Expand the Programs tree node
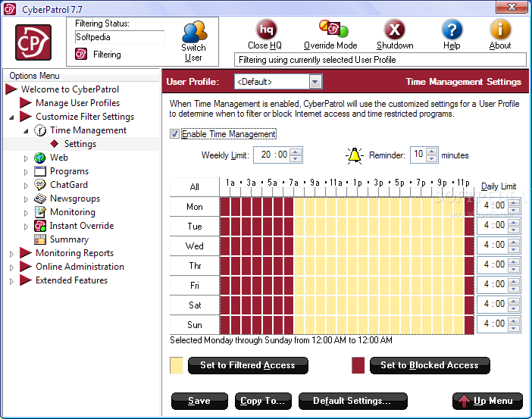532x419 pixels. (x=26, y=172)
